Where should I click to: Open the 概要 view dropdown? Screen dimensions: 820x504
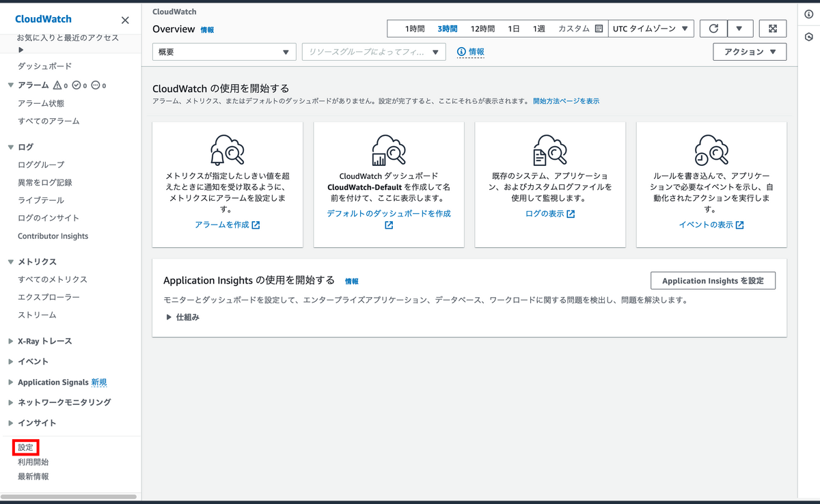(x=224, y=52)
